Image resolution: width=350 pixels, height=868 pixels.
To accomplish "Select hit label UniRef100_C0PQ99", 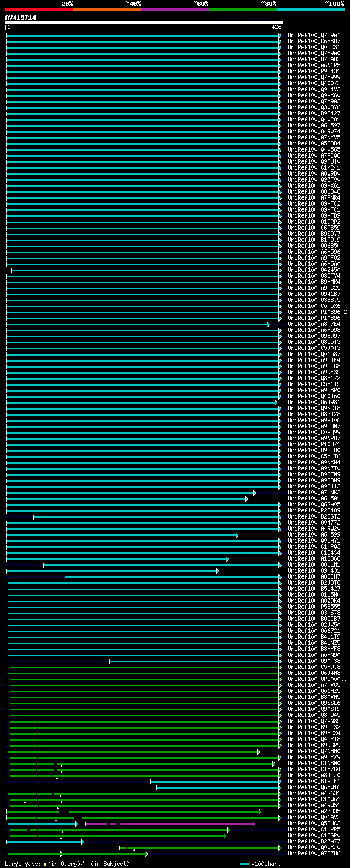I will [x=314, y=433].
